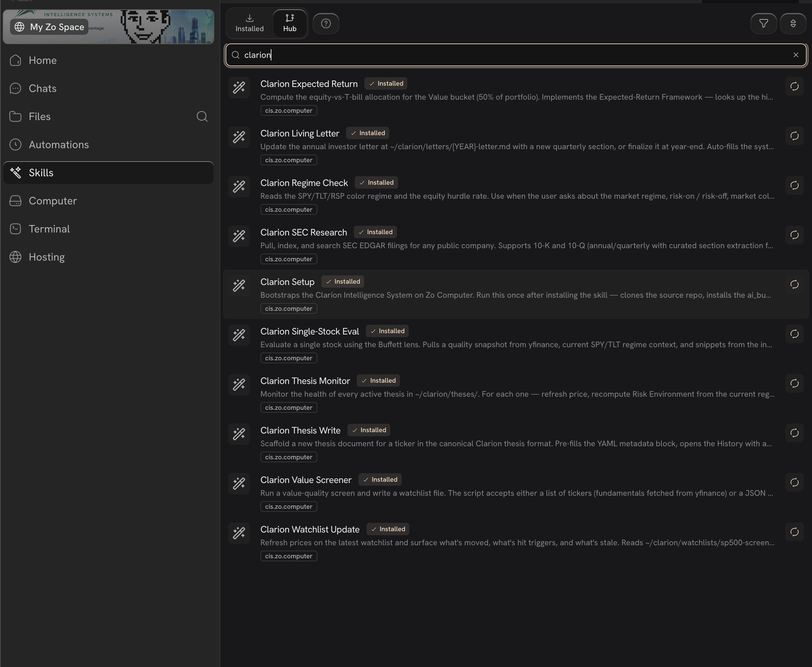Open the Clarion Thesis Monitor skill title
The width and height of the screenshot is (812, 667).
click(305, 381)
